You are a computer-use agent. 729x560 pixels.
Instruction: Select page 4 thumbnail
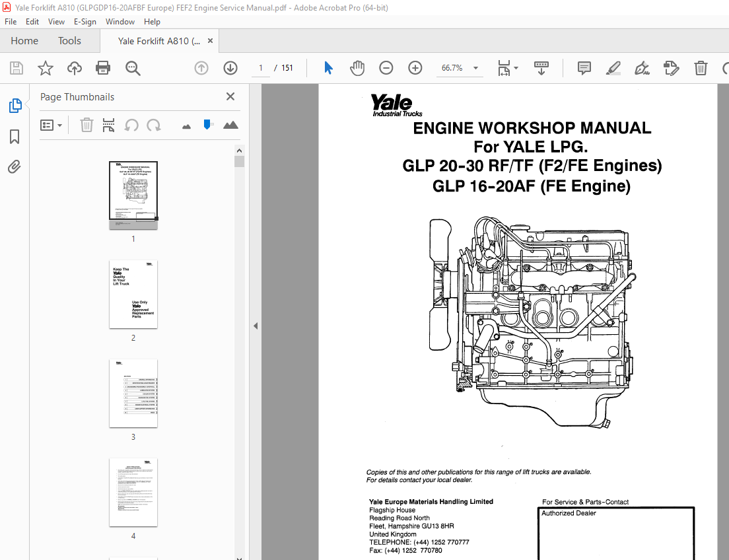pyautogui.click(x=133, y=493)
